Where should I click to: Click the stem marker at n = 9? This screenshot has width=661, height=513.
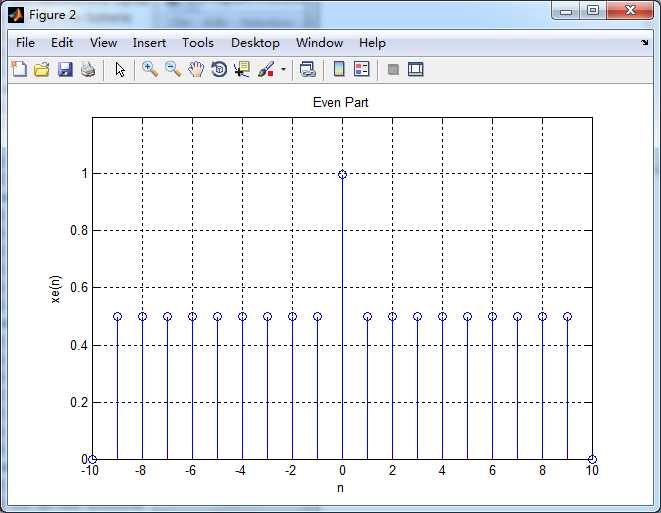567,317
